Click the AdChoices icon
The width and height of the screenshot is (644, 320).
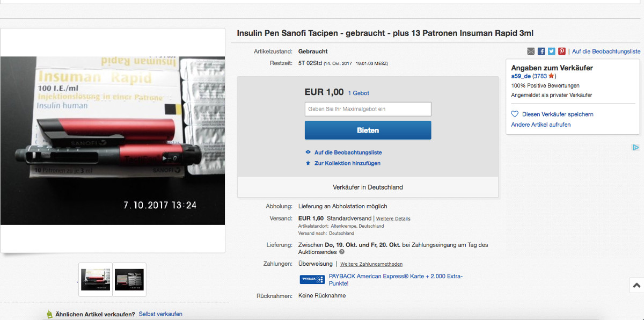click(635, 147)
